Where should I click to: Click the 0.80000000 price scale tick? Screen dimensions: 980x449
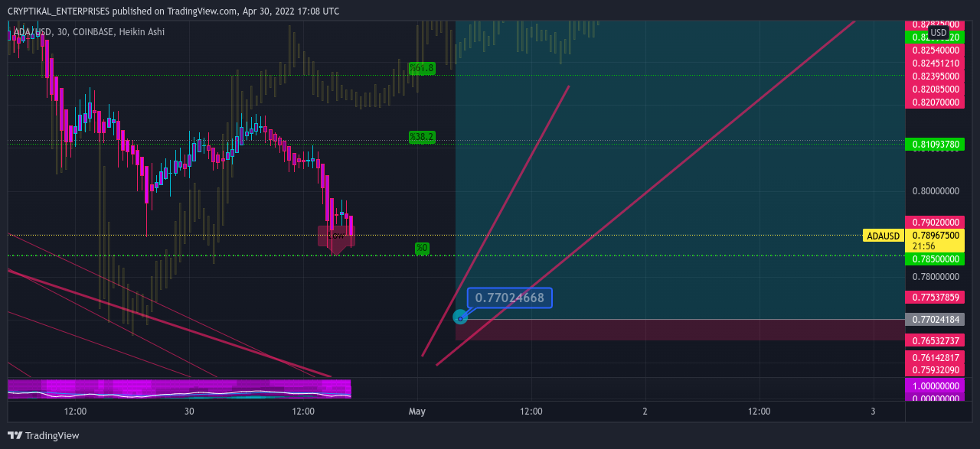tap(936, 190)
